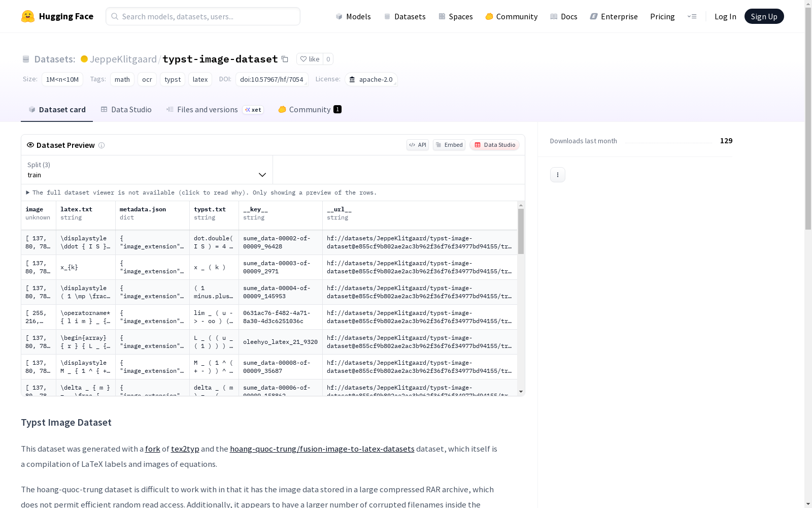Open the three-dot options button in sidebar
Image resolution: width=812 pixels, height=508 pixels.
558,175
